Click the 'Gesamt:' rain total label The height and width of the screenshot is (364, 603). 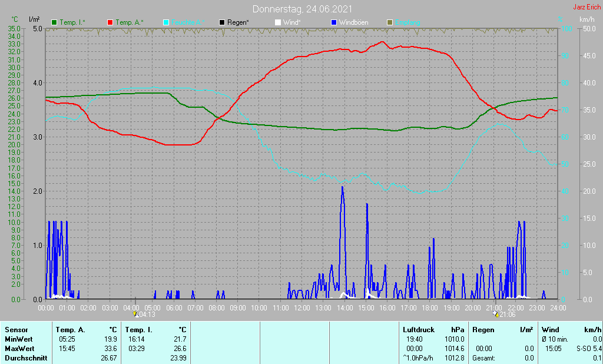point(484,358)
